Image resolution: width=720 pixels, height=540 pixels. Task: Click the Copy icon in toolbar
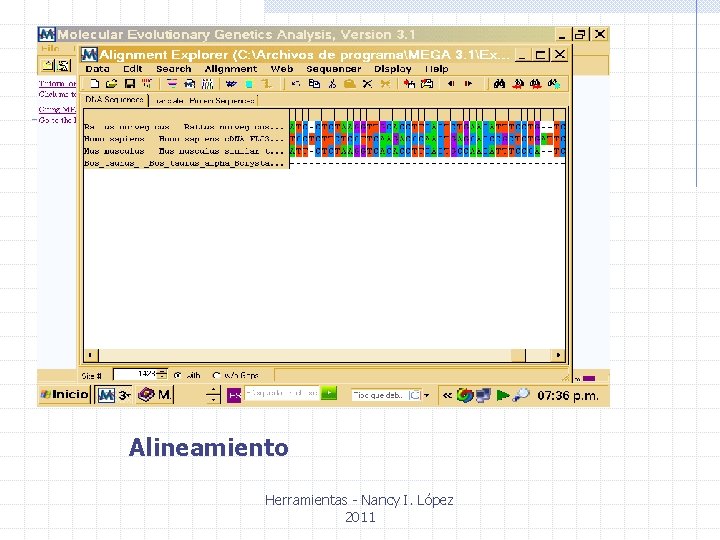(x=314, y=84)
